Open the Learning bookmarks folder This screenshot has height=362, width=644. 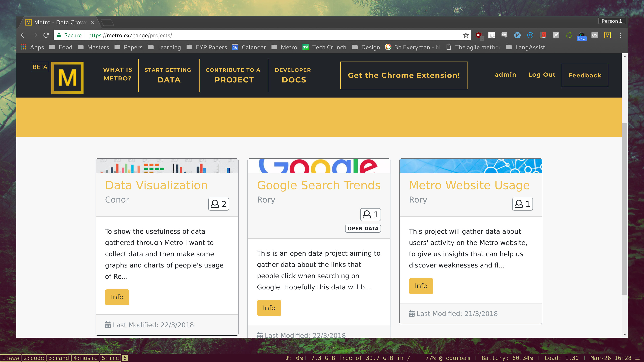tap(164, 47)
